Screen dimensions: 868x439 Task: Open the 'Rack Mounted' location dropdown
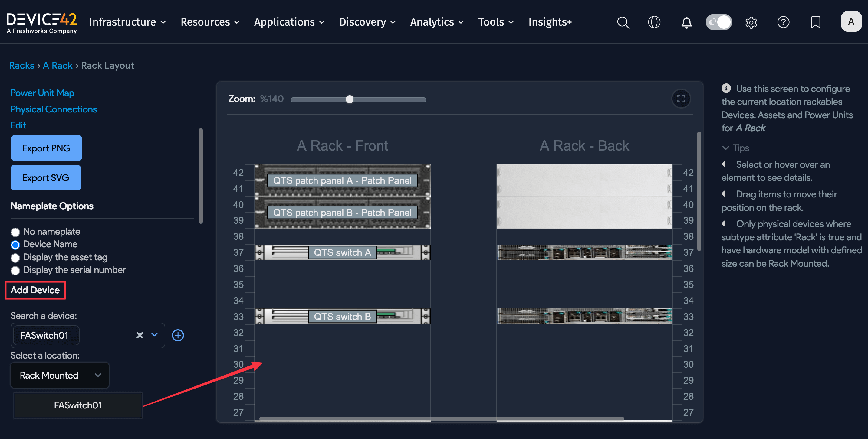coord(60,375)
